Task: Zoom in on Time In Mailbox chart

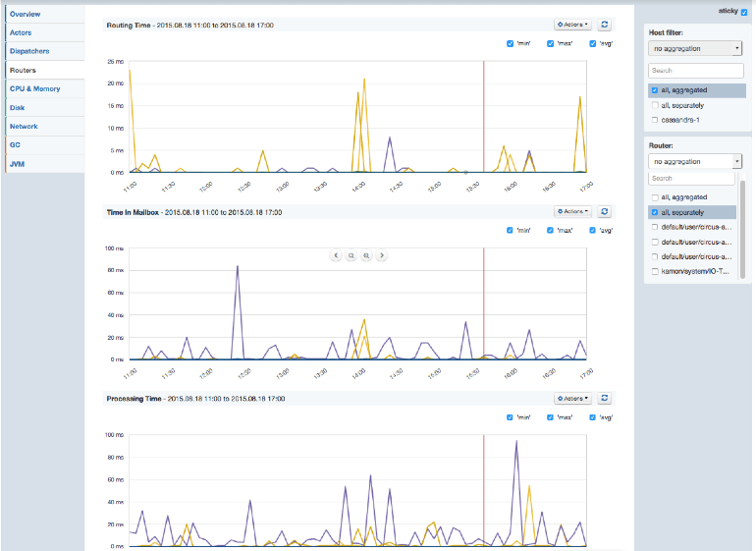Action: [x=366, y=255]
